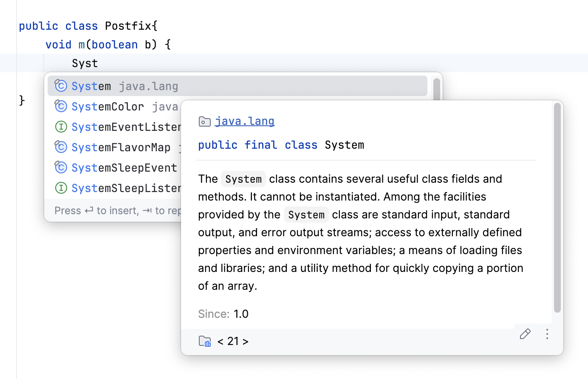Select the SystemColor completion suggestion
This screenshot has width=588, height=379.
[x=107, y=106]
